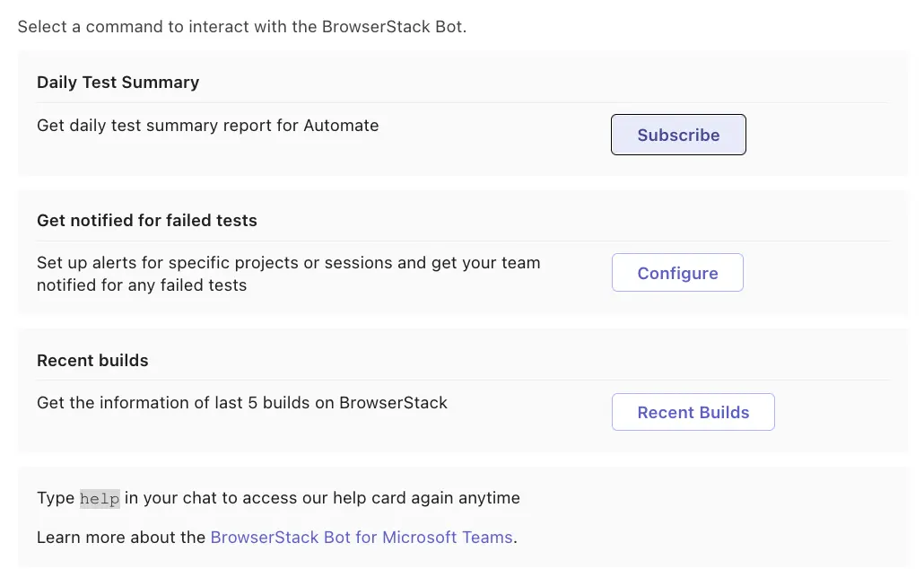Click the daily test summary report description
The height and width of the screenshot is (569, 924).
pos(207,126)
